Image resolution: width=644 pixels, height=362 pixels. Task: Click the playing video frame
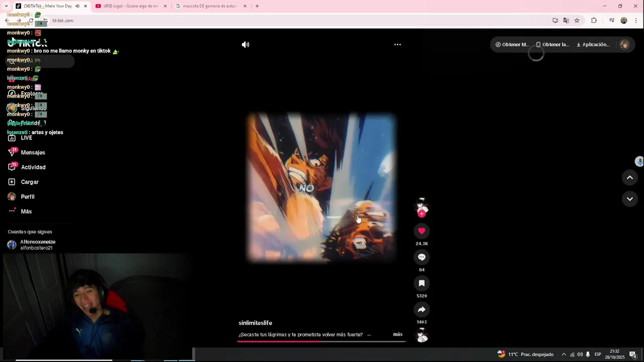coord(321,187)
